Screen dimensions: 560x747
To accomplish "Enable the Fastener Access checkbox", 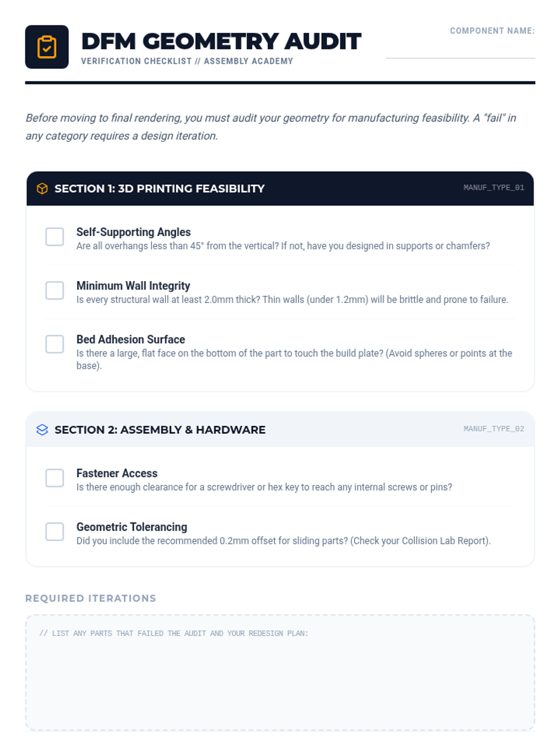I will click(x=55, y=478).
